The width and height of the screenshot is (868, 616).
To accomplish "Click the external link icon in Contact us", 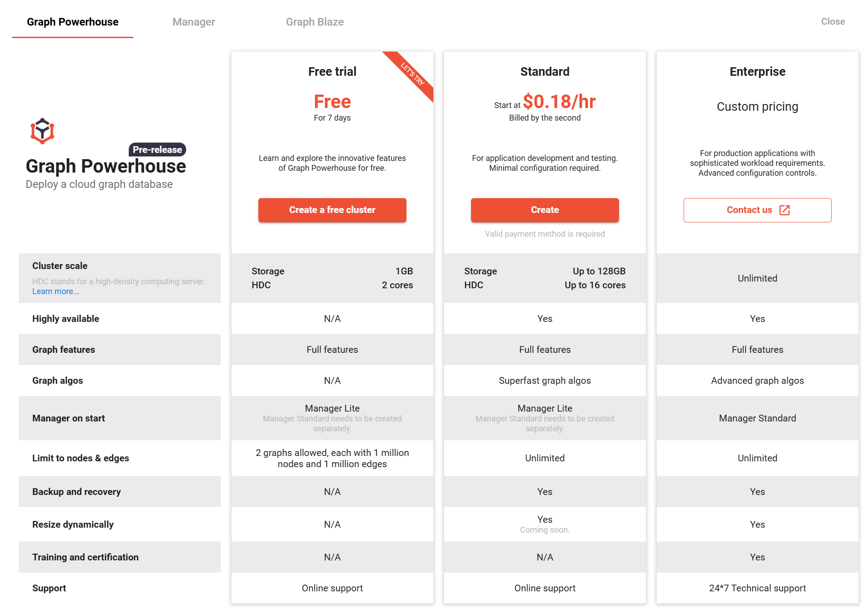I will [x=785, y=210].
